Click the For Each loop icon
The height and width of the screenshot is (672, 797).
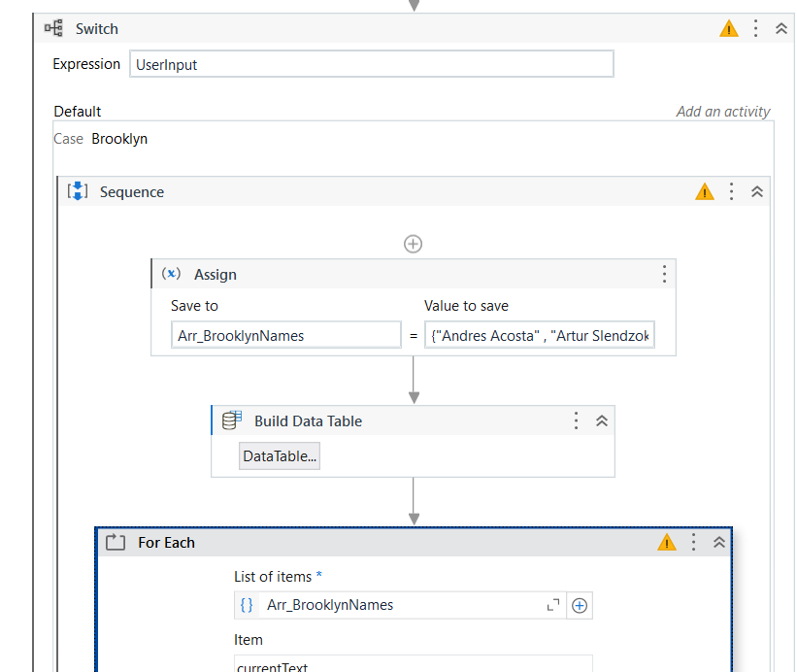click(116, 543)
